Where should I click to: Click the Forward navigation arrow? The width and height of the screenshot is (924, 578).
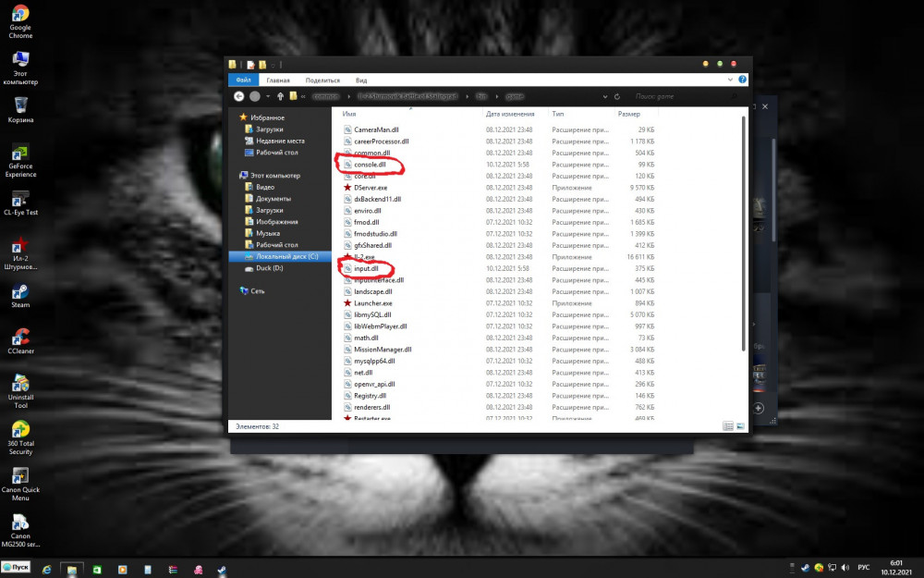click(255, 96)
